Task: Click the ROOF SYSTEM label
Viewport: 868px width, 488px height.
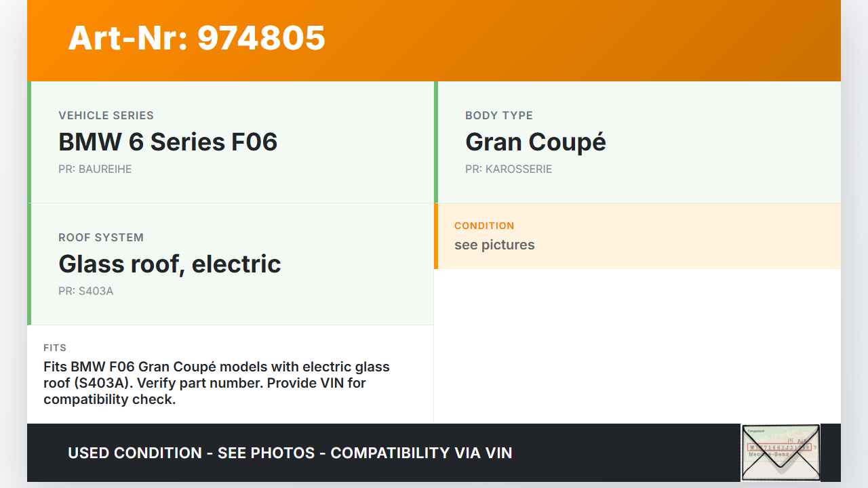Action: (x=101, y=237)
